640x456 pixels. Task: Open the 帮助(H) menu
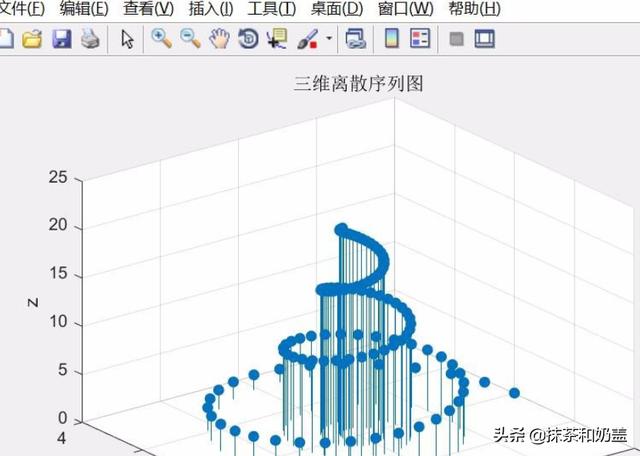point(475,8)
